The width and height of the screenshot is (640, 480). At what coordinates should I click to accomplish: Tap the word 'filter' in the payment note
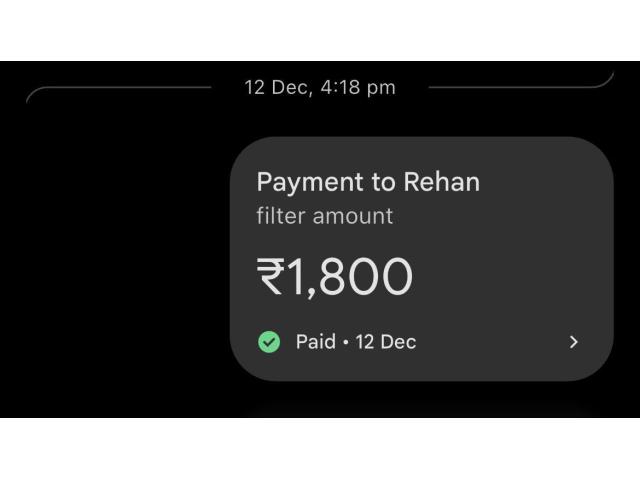point(280,216)
